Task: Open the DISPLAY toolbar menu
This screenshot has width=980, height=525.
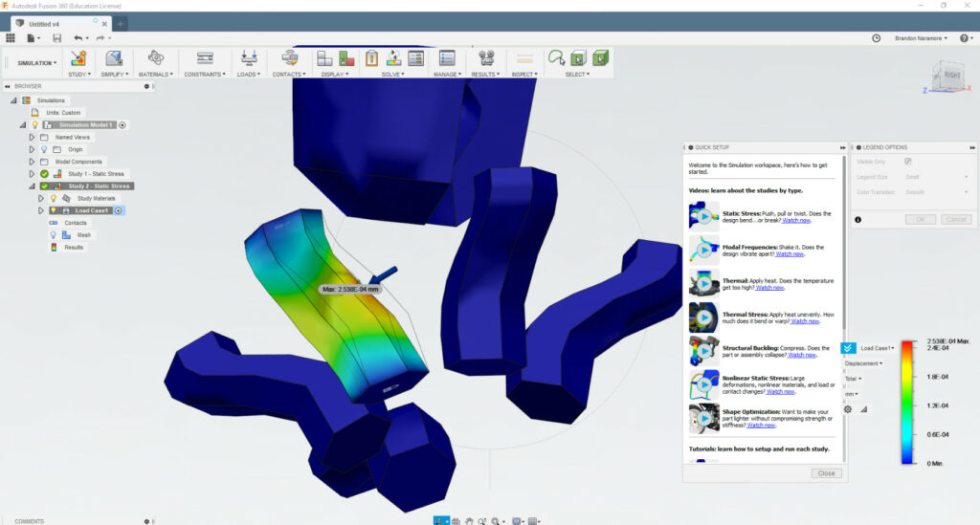Action: click(334, 75)
